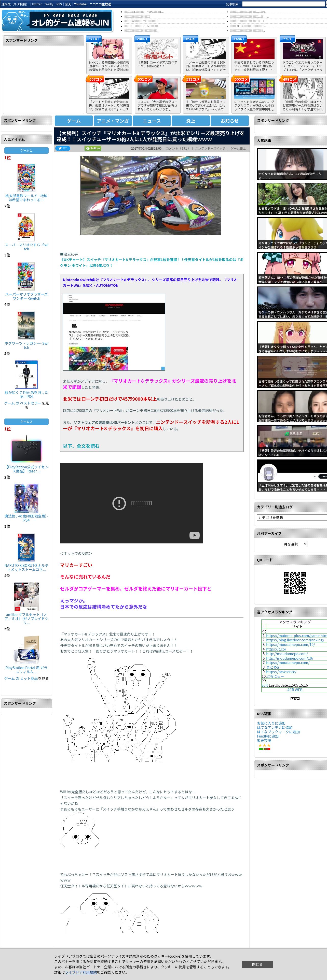Click 以下、全文を読む link
Screen dimensions: 327x980
click(x=81, y=446)
